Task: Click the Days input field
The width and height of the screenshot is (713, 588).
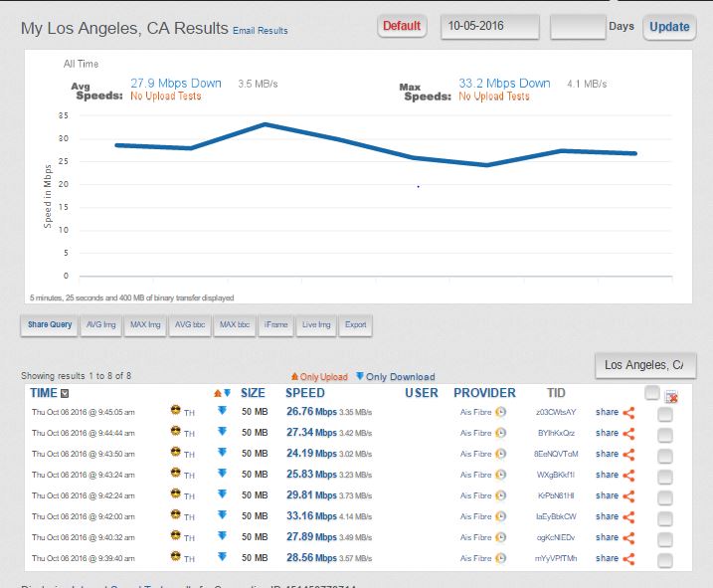Action: tap(577, 26)
